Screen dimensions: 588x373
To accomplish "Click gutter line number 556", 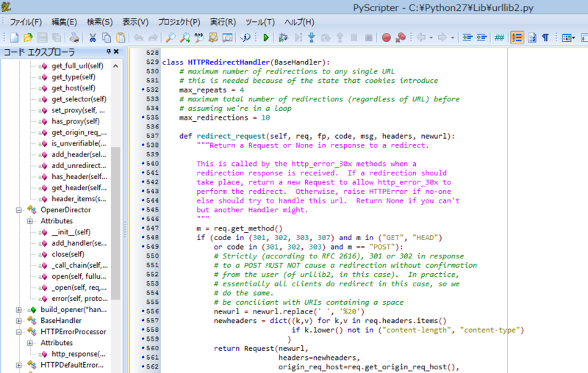I will point(152,311).
